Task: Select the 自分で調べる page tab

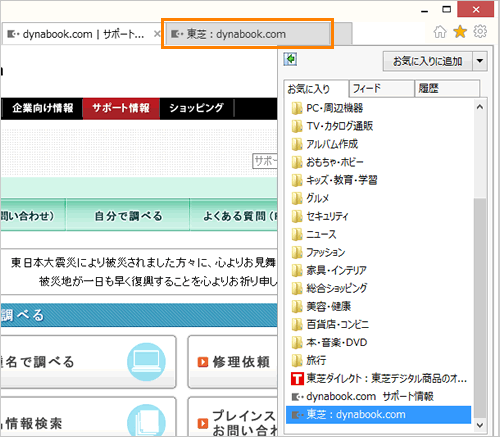Action: pyautogui.click(x=128, y=215)
